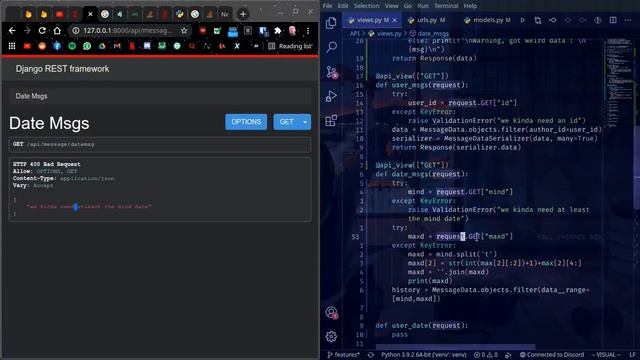Open the Edit menu in VS Code
This screenshot has height=360, width=640.
click(343, 6)
